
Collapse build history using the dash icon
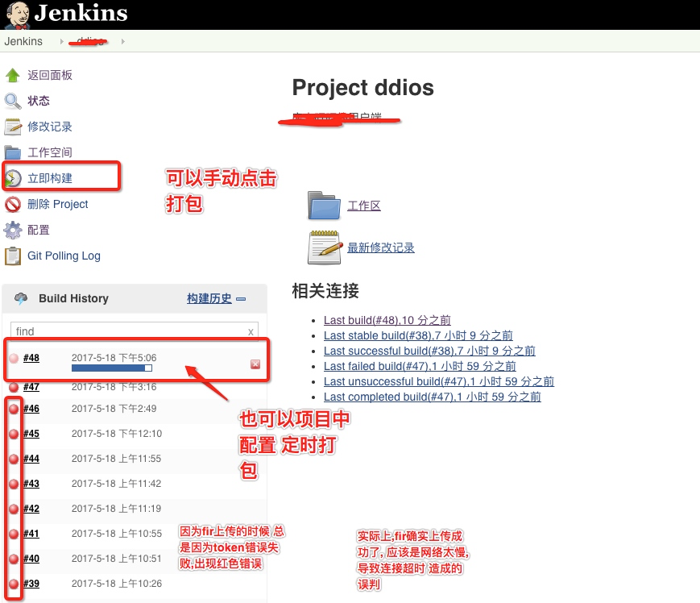[241, 299]
